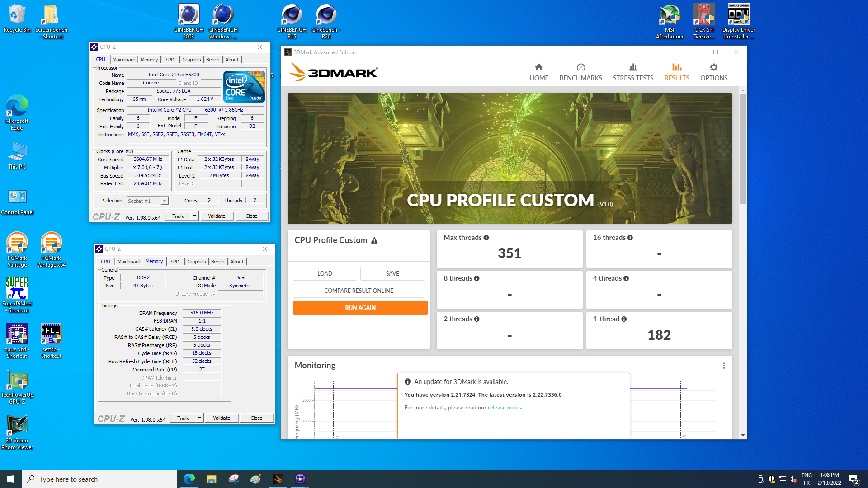
Task: Open Mainboard tab in lower CPU-Z
Action: [x=129, y=262]
